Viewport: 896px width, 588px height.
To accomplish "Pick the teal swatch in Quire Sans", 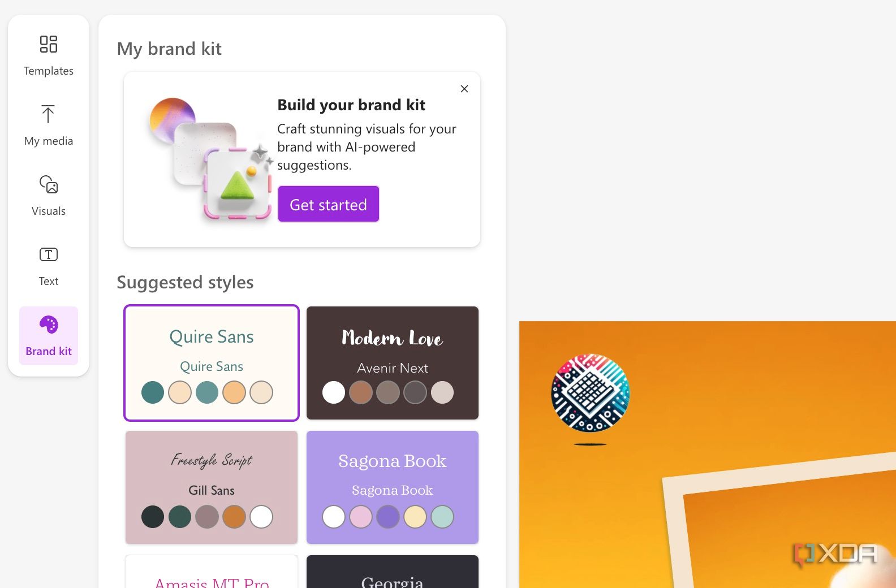I will pos(153,392).
